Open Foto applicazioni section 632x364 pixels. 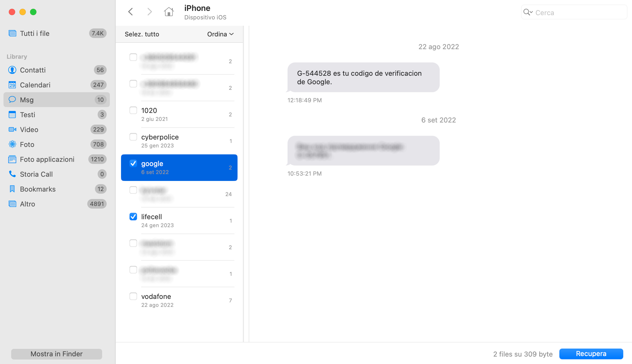point(47,159)
